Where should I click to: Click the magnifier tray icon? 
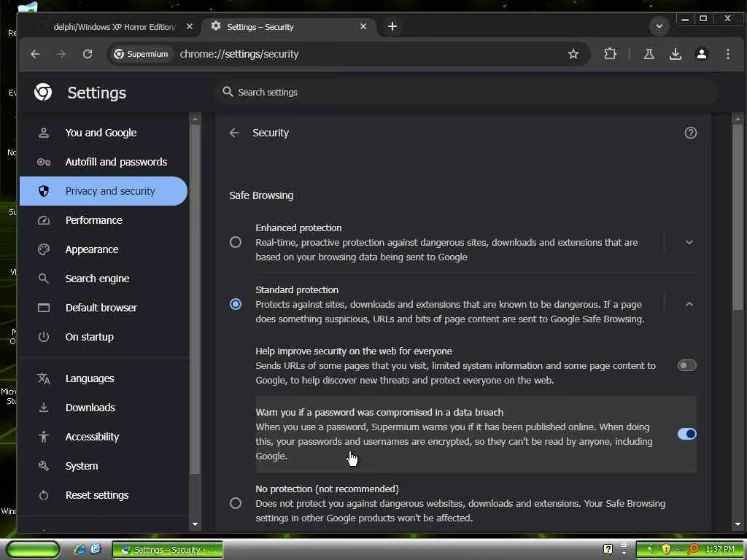coord(693,550)
